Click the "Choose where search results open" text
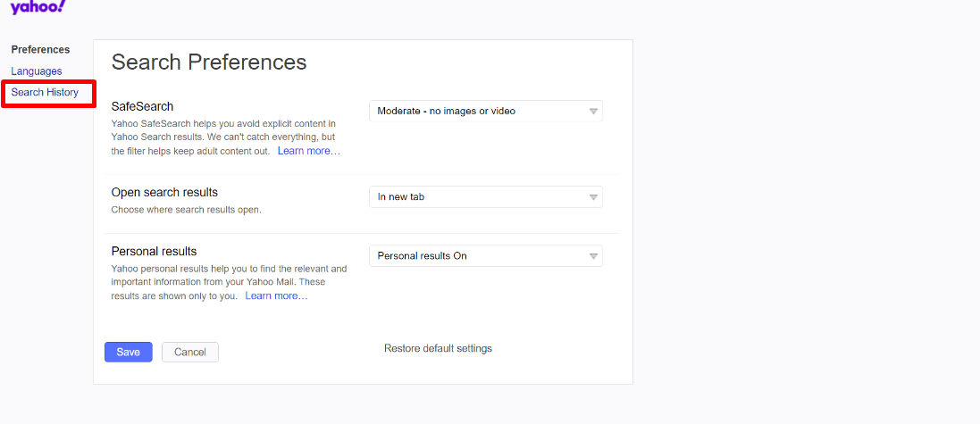The width and height of the screenshot is (980, 424). tap(186, 210)
